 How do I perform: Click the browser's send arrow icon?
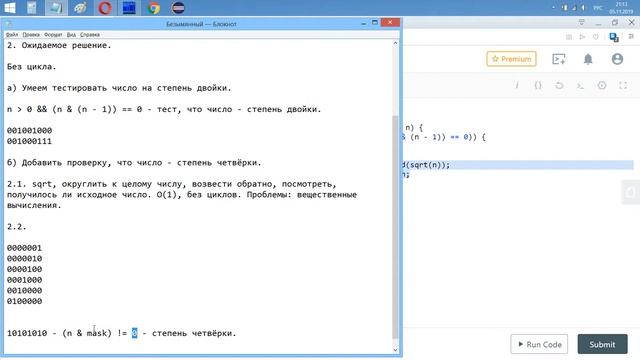pos(582,37)
